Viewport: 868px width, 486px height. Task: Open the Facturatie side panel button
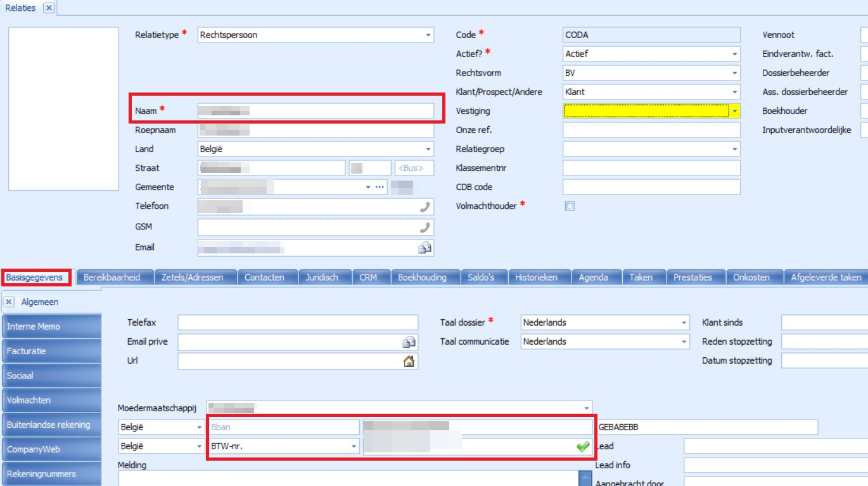[x=51, y=351]
